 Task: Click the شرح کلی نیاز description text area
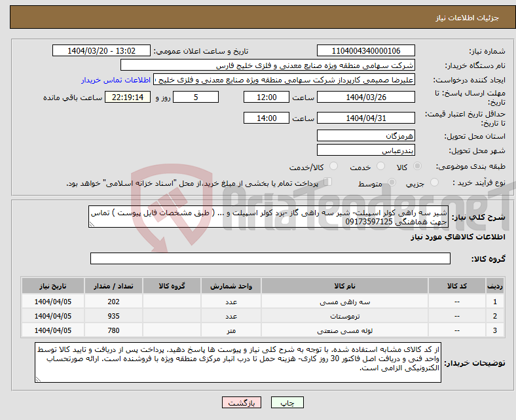coord(268,217)
